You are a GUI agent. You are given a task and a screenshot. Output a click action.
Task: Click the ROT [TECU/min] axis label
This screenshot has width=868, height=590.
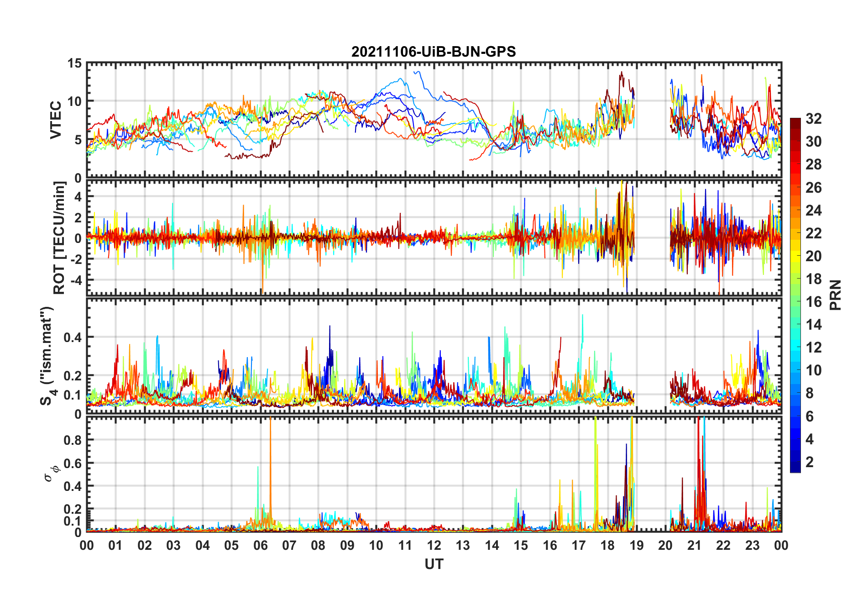pos(59,237)
